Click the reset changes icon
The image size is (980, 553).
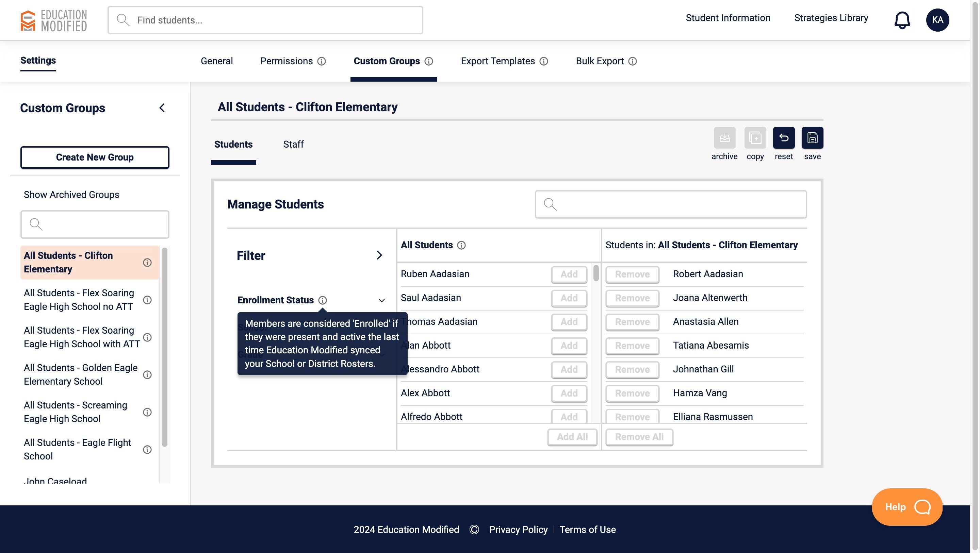coord(784,138)
